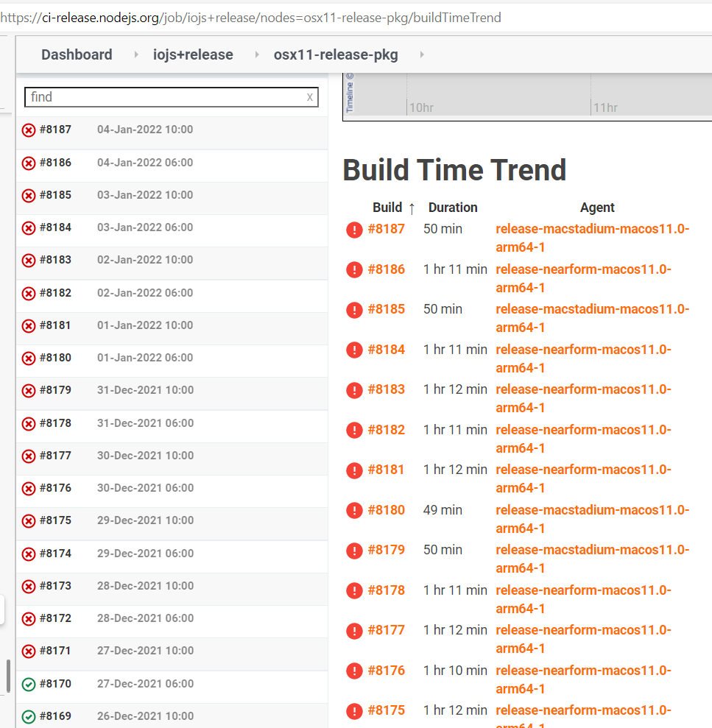
Task: Click failed status icon for build #8183 in history
Action: point(29,261)
